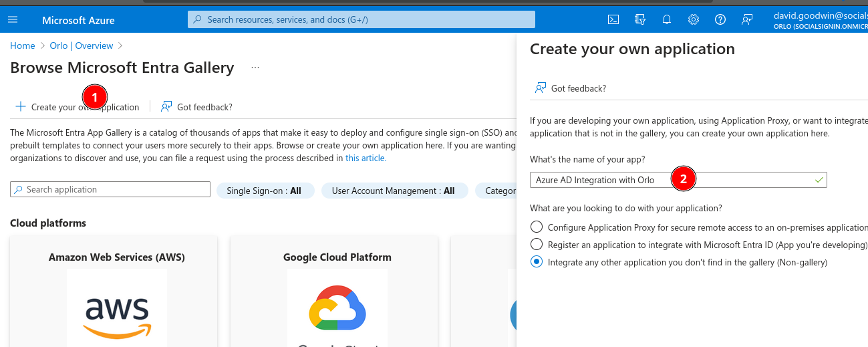Navigate to Orlo | Overview breadcrumb
This screenshot has height=347, width=868.
click(x=81, y=45)
